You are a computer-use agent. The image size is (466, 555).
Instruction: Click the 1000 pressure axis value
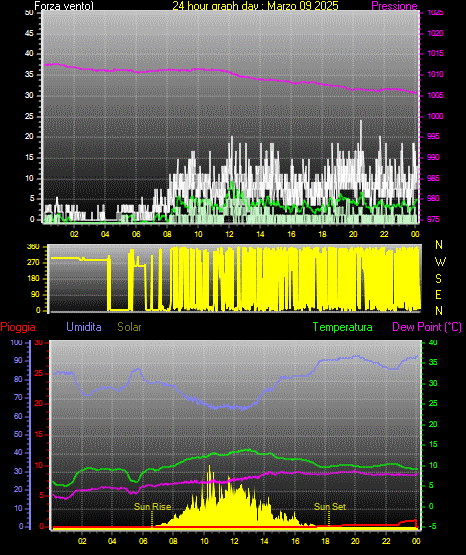435,116
